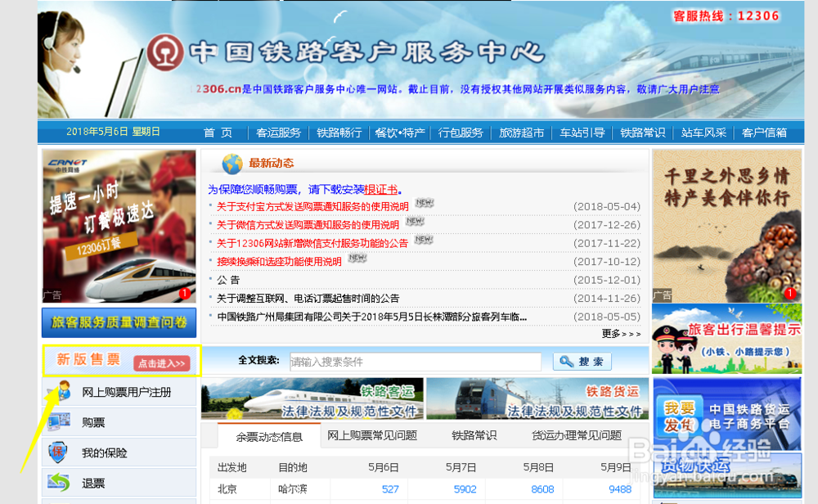818x504 pixels.
Task: Click the 12306订餐 ad image
Action: [x=119, y=227]
